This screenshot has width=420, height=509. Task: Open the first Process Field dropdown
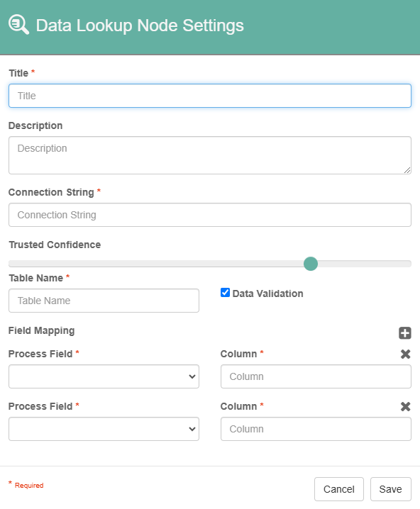pos(104,376)
